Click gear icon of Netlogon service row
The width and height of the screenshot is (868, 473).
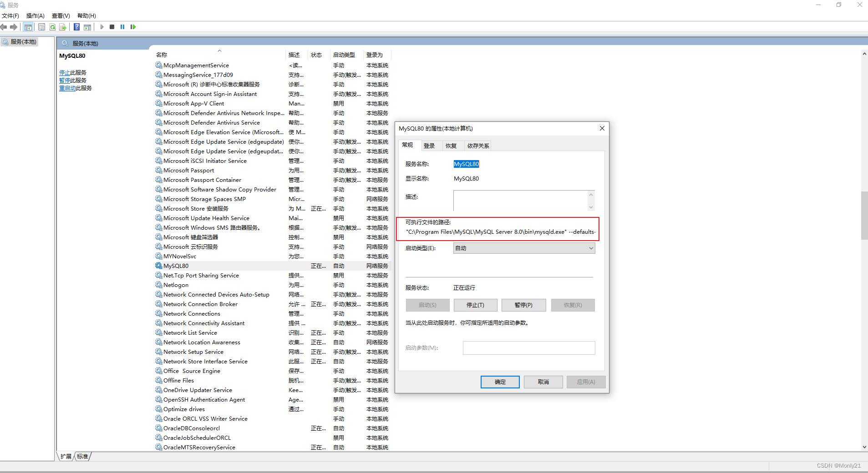click(158, 285)
